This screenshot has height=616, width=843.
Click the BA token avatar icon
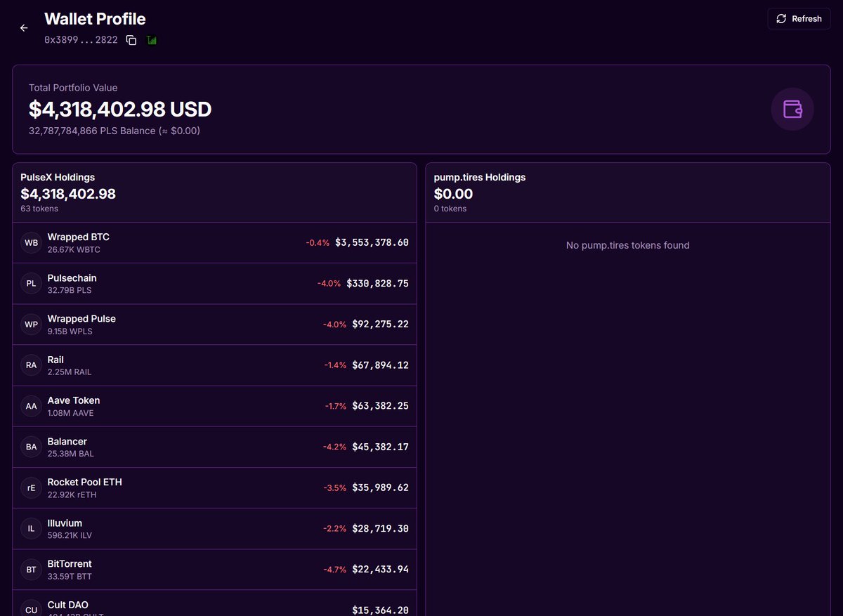point(31,447)
